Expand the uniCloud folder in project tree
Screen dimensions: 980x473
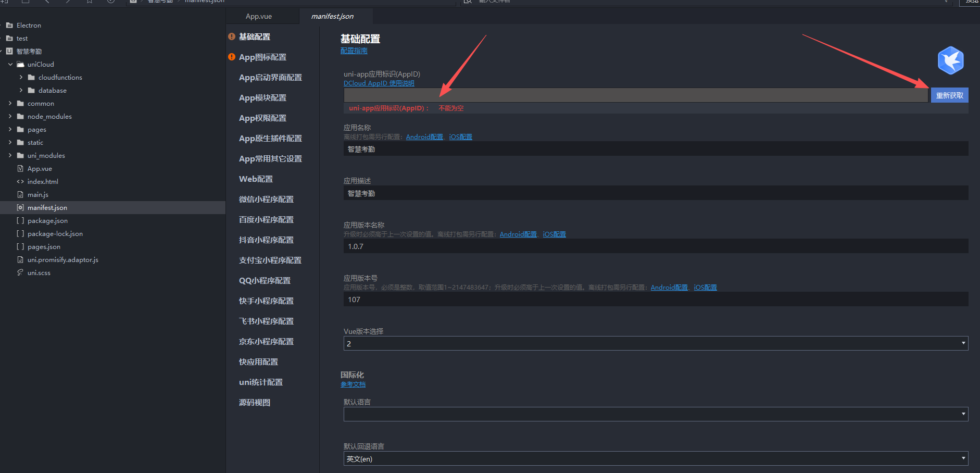(10, 64)
